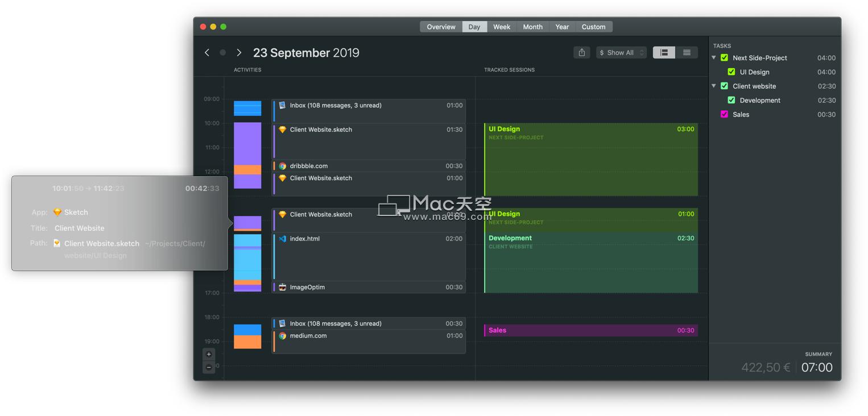Zoom in the timeline with the plus button
This screenshot has width=868, height=416.
tap(209, 354)
